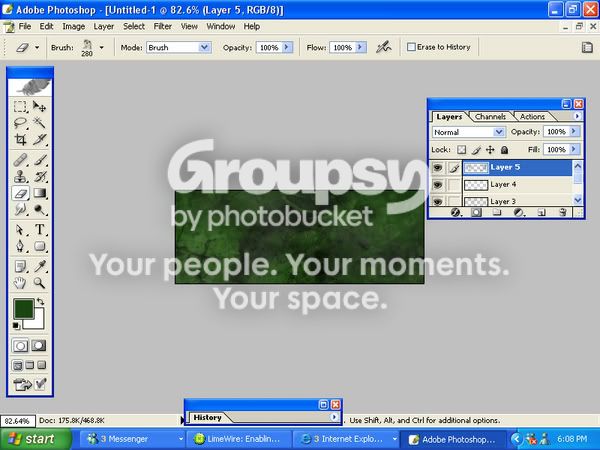Select the Magic Wand tool
This screenshot has width=600, height=450.
click(x=39, y=123)
